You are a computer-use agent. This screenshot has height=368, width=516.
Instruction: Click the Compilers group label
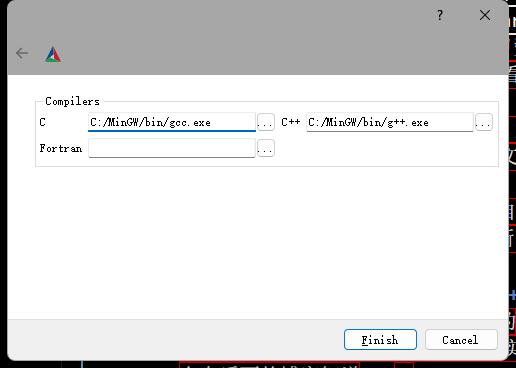(72, 101)
